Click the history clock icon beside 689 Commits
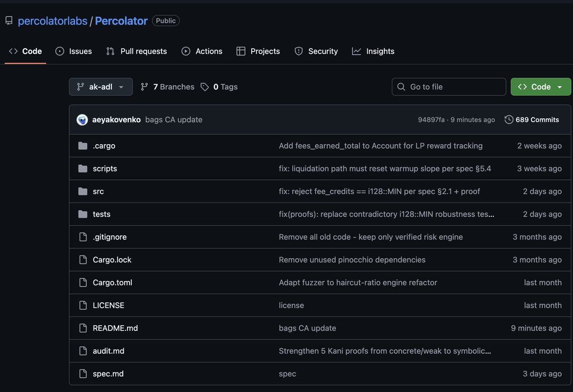This screenshot has height=392, width=573. pos(509,120)
